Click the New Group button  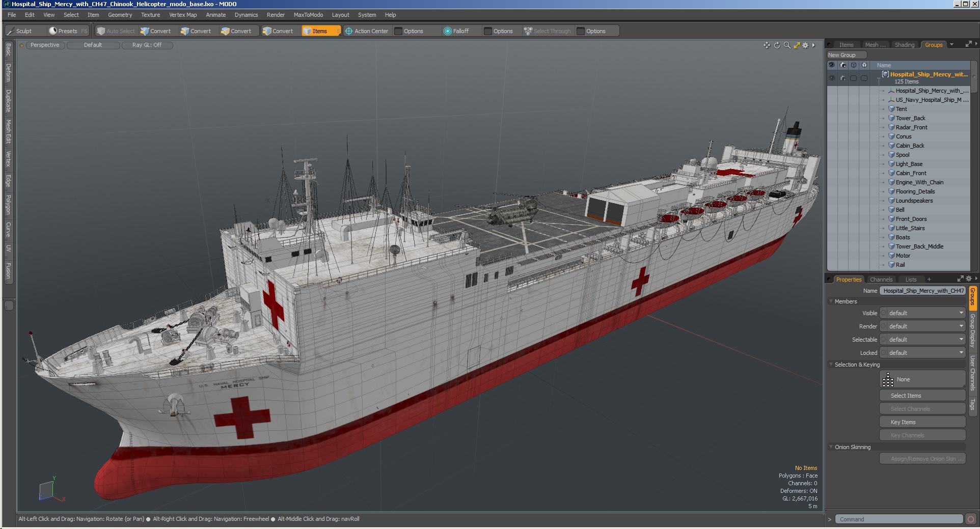click(x=847, y=55)
